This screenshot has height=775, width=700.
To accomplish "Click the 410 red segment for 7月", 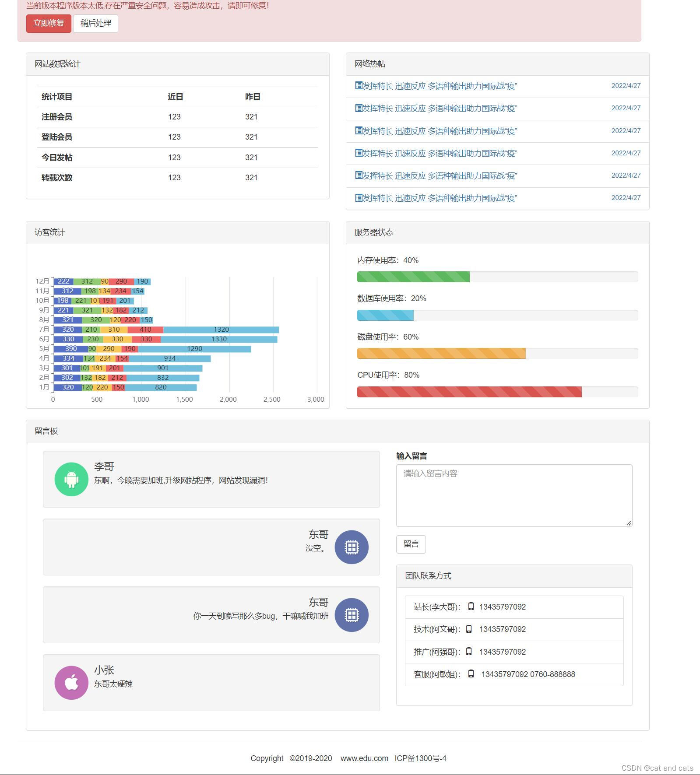I will (145, 330).
